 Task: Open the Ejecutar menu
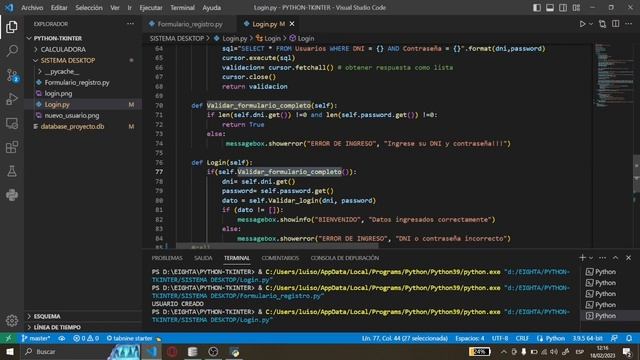151,8
